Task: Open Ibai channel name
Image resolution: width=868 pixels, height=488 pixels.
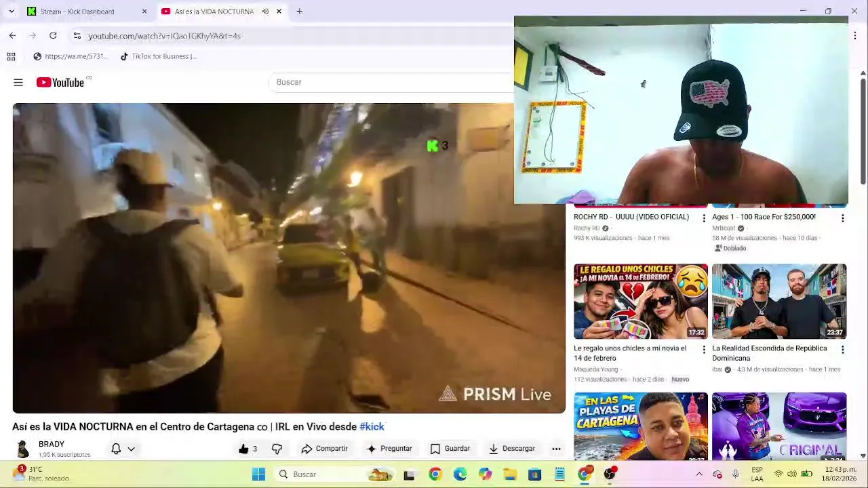Action: click(717, 369)
